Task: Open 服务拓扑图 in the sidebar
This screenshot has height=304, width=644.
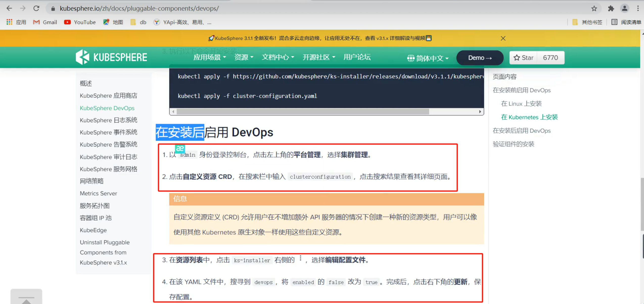Action: tap(95, 205)
